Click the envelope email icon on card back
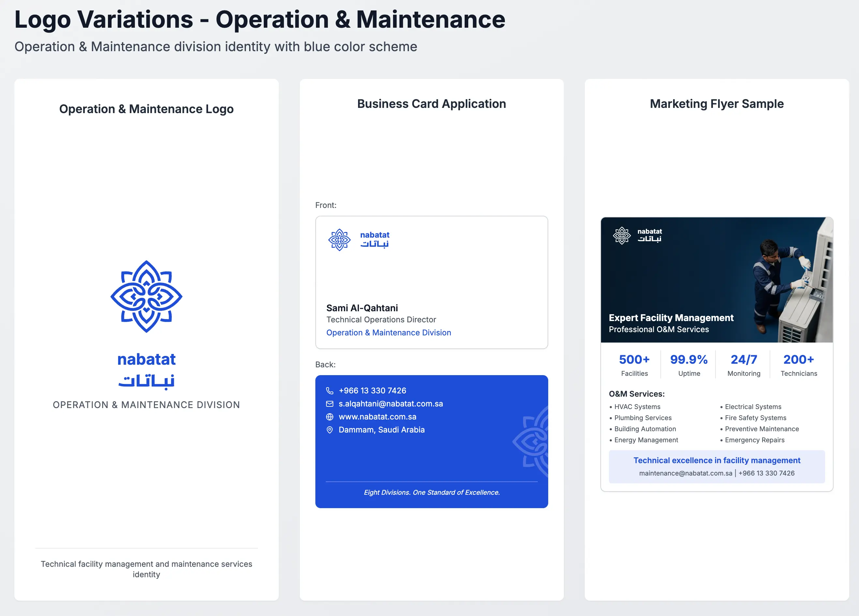859x616 pixels. pos(329,404)
